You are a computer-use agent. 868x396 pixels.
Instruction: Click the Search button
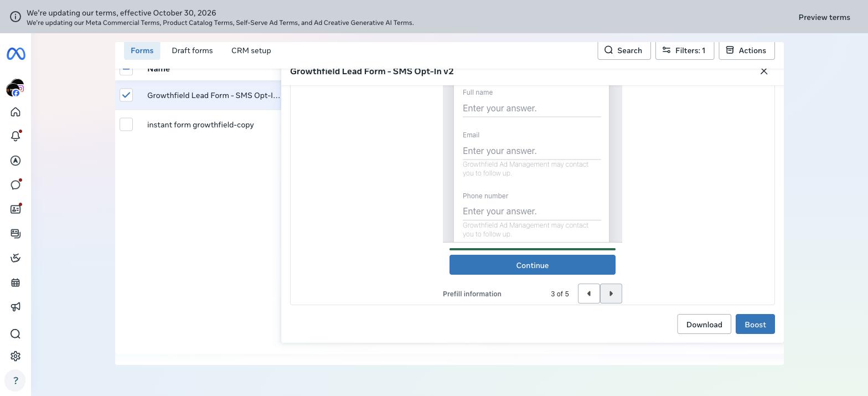624,50
